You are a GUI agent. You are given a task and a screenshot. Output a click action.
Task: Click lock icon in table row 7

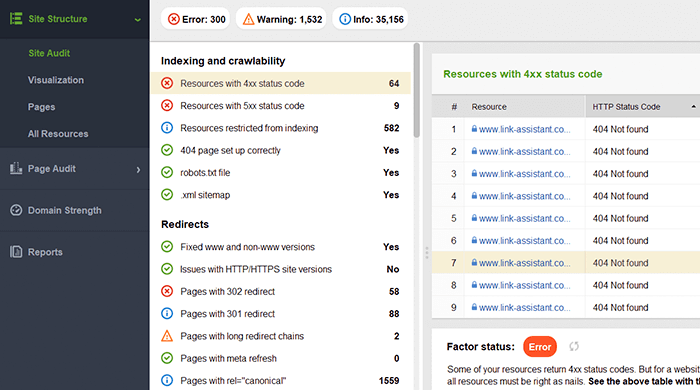tap(474, 262)
